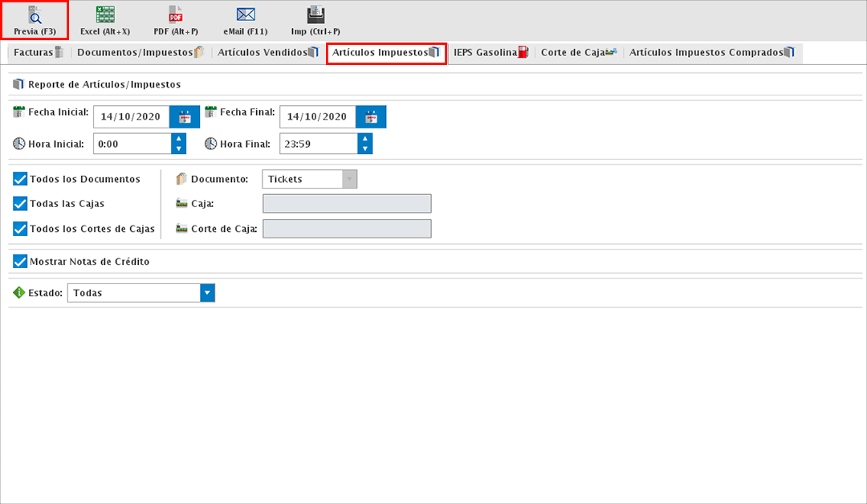This screenshot has width=867, height=504.
Task: Open the Documento dropdown showing Tickets
Action: 349,179
